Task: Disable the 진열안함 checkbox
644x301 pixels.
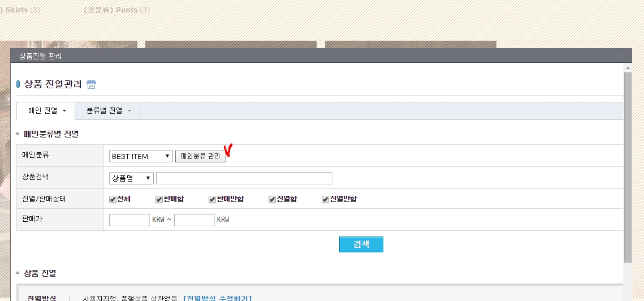Action: click(x=325, y=199)
